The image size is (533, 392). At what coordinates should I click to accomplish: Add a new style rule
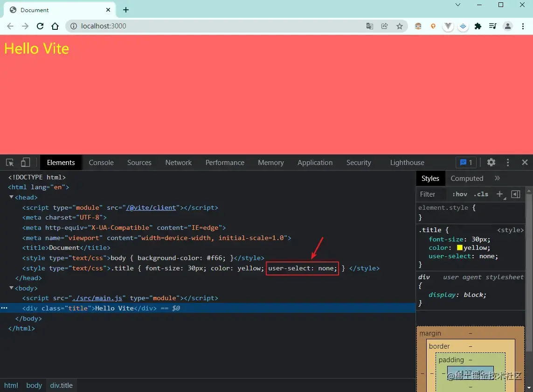pos(500,194)
